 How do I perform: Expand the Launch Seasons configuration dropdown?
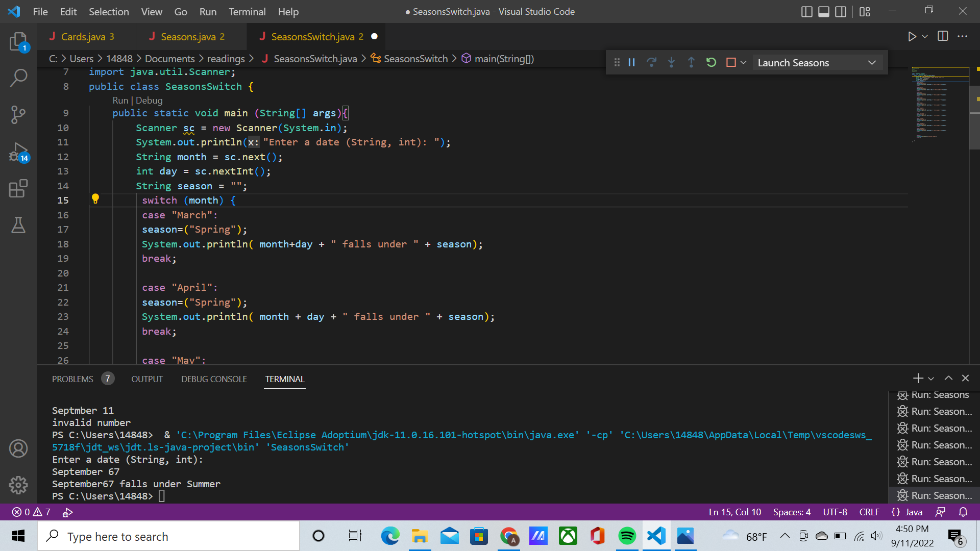[872, 63]
